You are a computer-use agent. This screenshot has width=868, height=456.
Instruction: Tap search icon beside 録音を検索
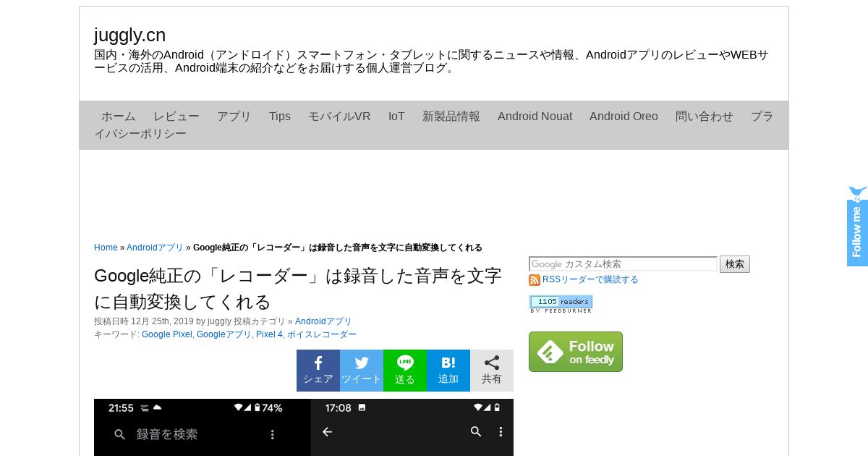(120, 434)
